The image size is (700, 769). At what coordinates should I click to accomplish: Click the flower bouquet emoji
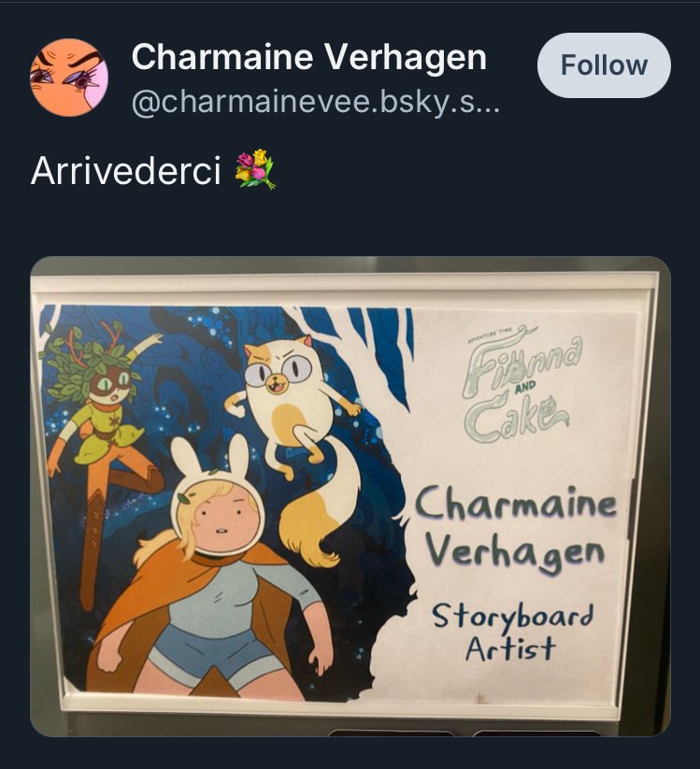click(255, 169)
